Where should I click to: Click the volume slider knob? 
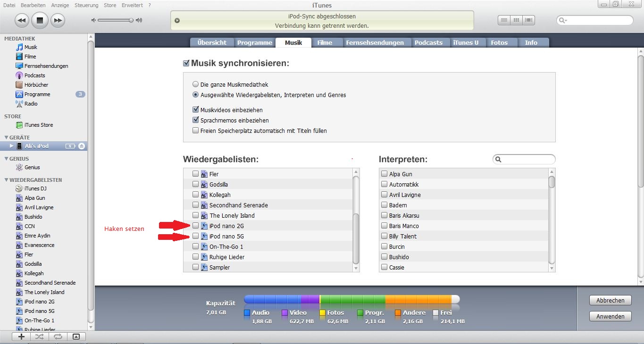(x=132, y=20)
